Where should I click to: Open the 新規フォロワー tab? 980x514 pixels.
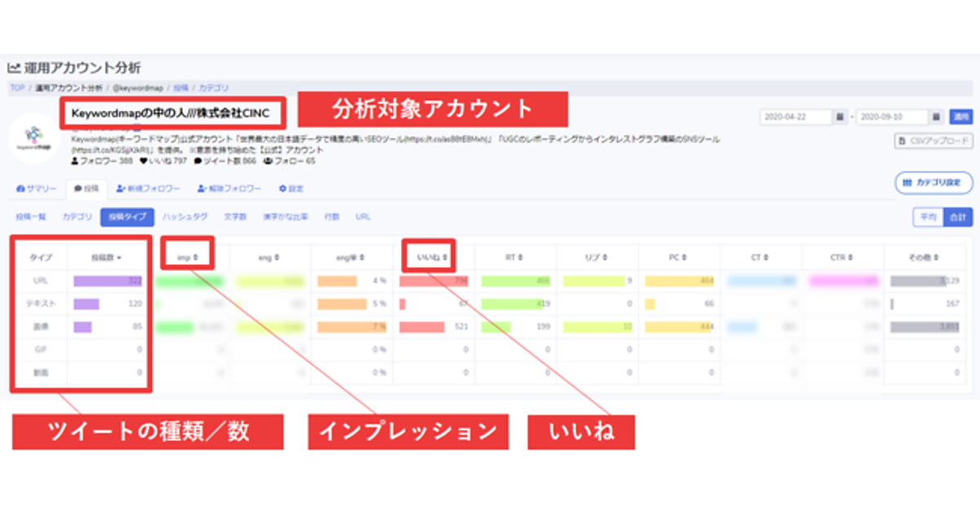coord(148,188)
